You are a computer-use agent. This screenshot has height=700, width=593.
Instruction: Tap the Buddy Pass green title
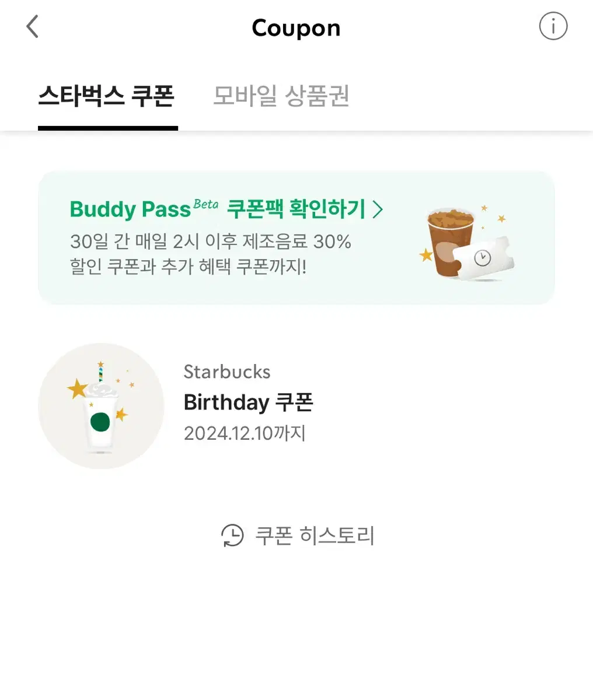coord(130,209)
